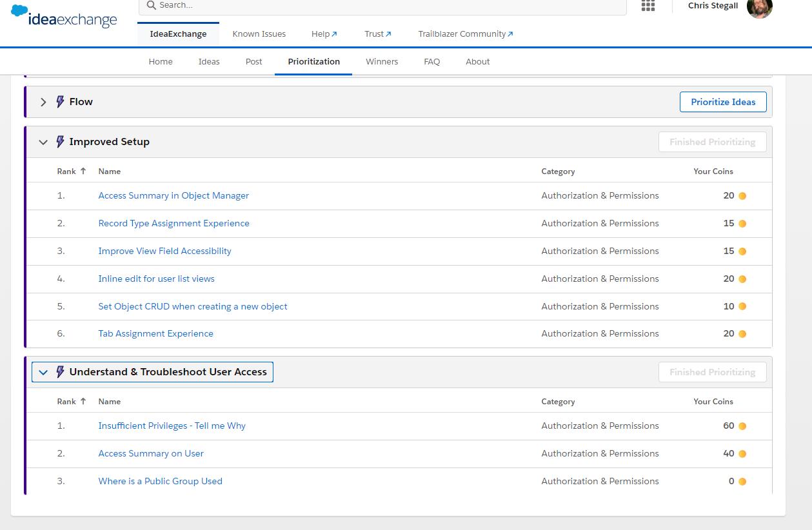The width and height of the screenshot is (812, 530).
Task: Go to the Ideas tab
Action: click(x=209, y=62)
